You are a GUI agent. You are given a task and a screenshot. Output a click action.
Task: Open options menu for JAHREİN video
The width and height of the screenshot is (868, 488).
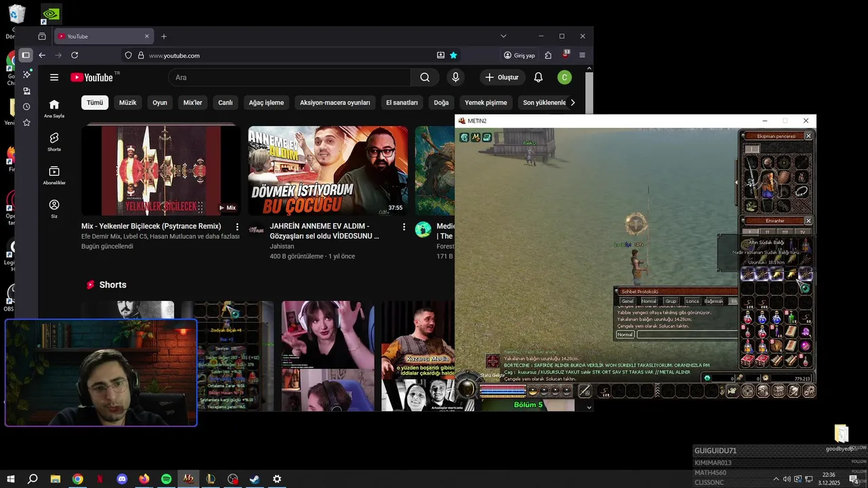403,226
